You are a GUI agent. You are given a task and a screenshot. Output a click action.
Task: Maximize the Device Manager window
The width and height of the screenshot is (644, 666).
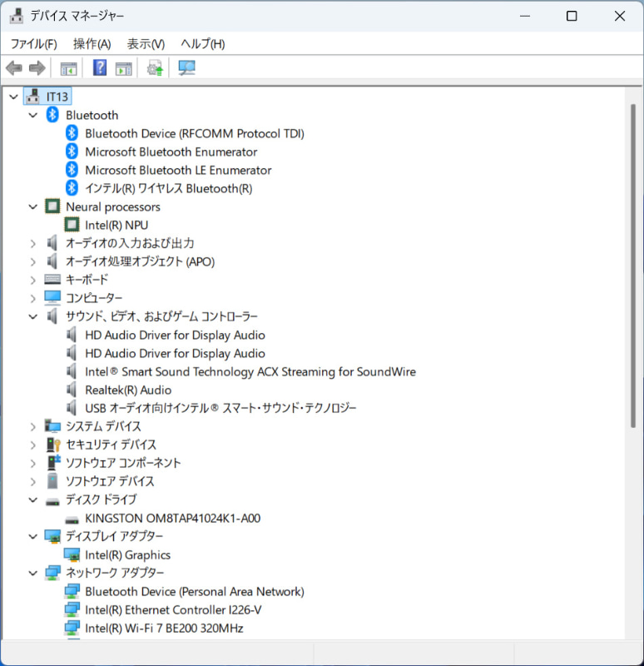[x=572, y=16]
